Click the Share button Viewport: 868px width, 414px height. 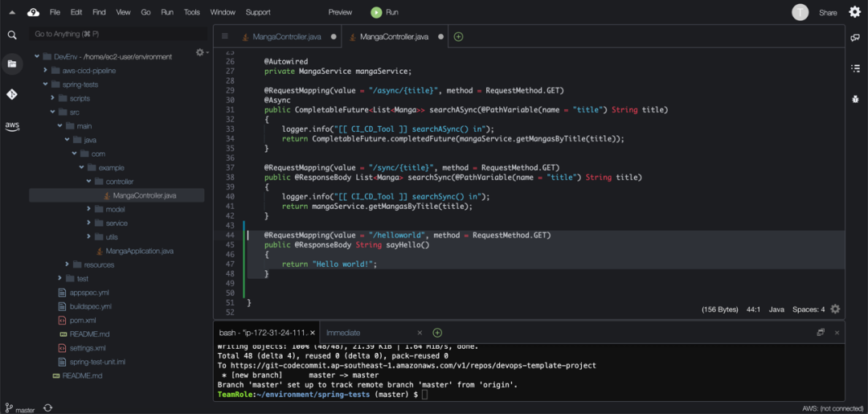point(828,12)
